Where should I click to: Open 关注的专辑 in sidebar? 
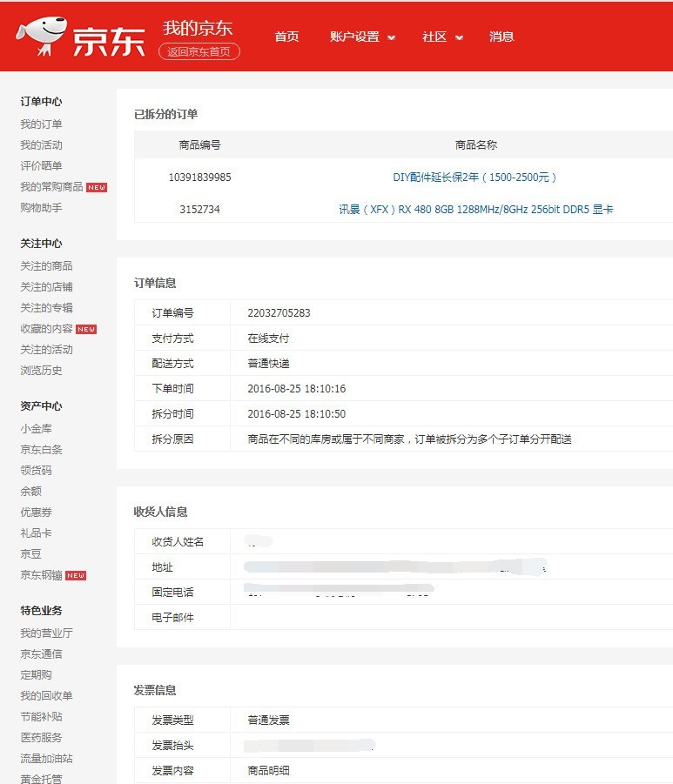[46, 308]
